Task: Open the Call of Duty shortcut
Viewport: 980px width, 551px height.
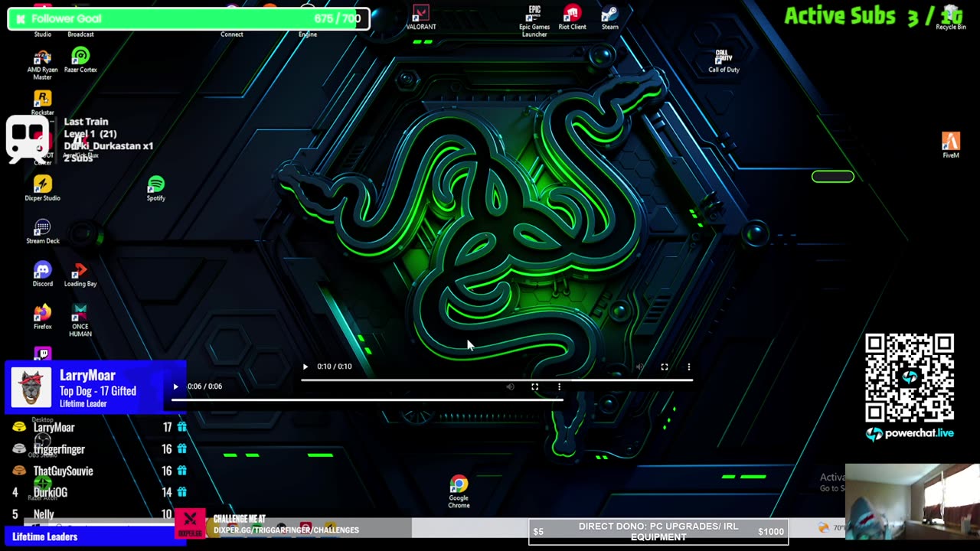Action: 724,60
